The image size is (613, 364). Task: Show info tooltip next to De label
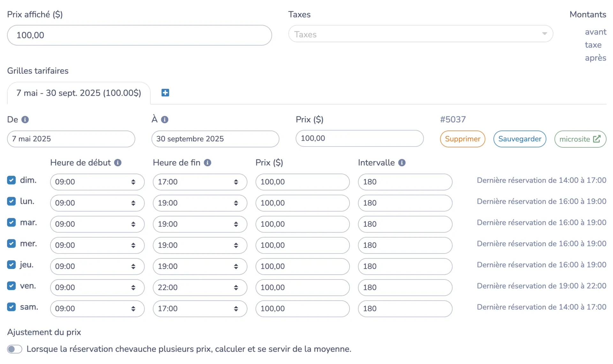(x=25, y=120)
